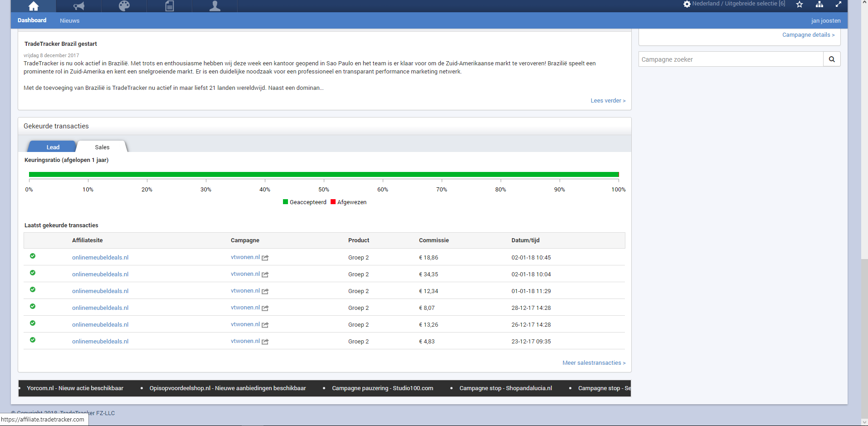Click ticker item Campagne stop - Shopandalucia.nl

tap(506, 388)
